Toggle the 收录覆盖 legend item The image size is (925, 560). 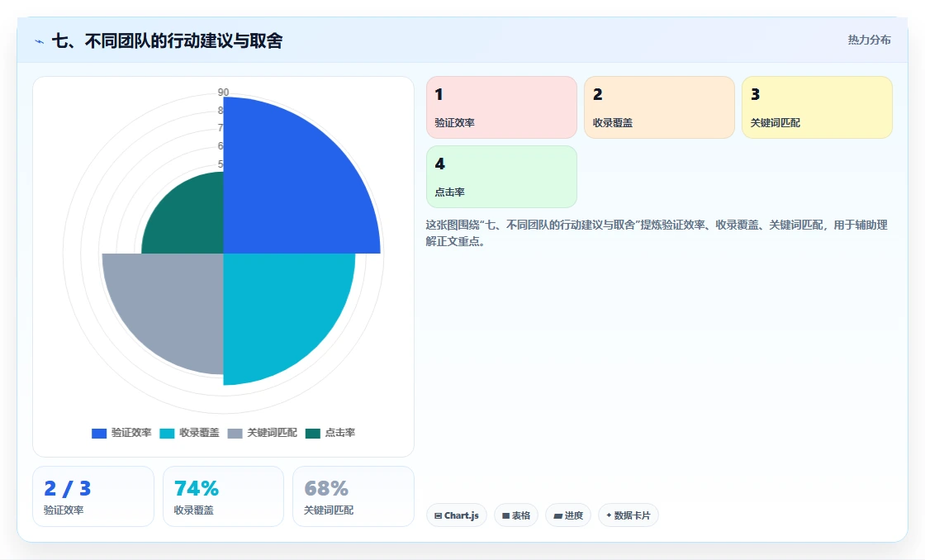tap(189, 433)
